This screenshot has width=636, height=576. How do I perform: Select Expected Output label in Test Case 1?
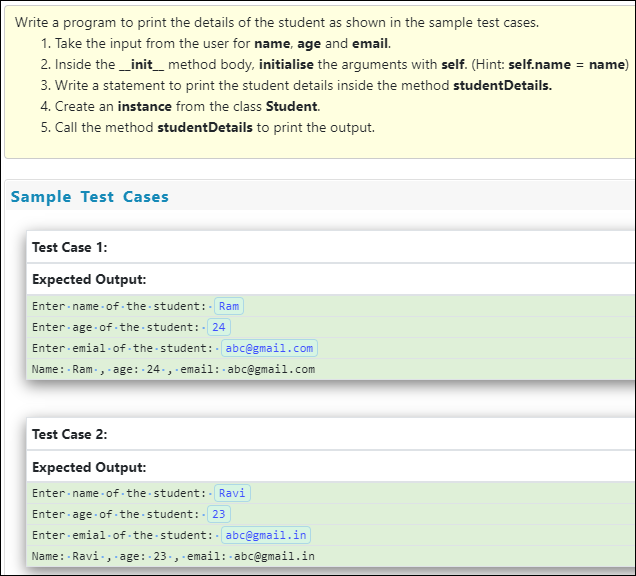coord(89,280)
